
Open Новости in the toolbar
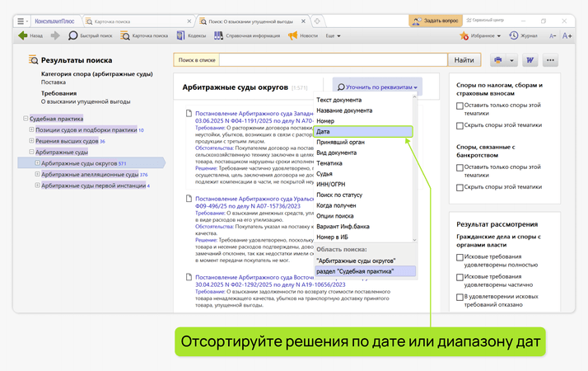point(303,35)
